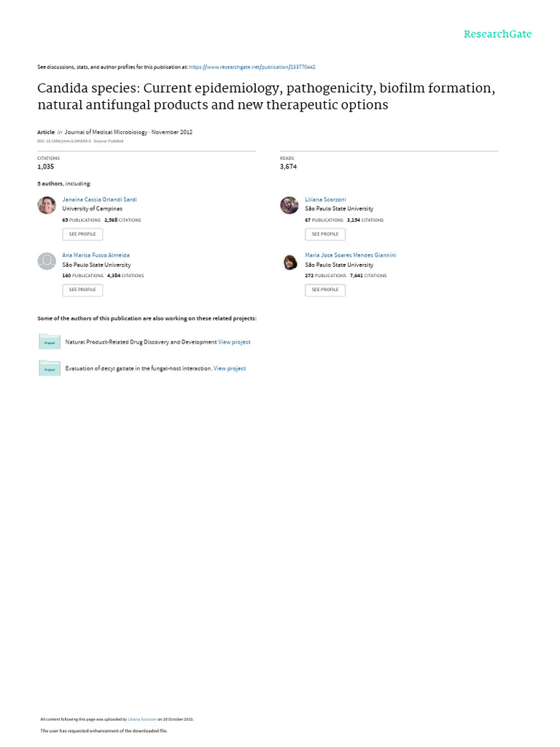Click the decyl gallate project folder icon
The width and height of the screenshot is (560, 747).
(x=50, y=368)
